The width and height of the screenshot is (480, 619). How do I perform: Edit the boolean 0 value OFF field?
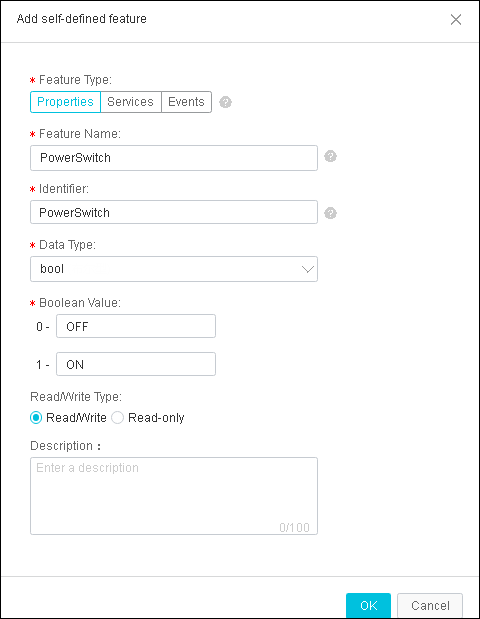[x=136, y=326]
